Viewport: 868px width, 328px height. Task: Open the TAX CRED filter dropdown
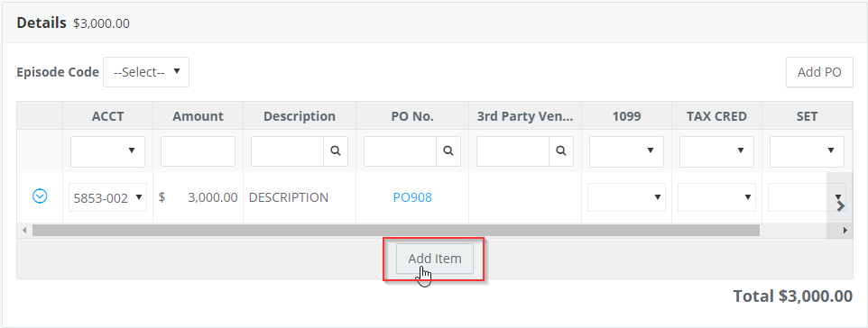coord(716,151)
